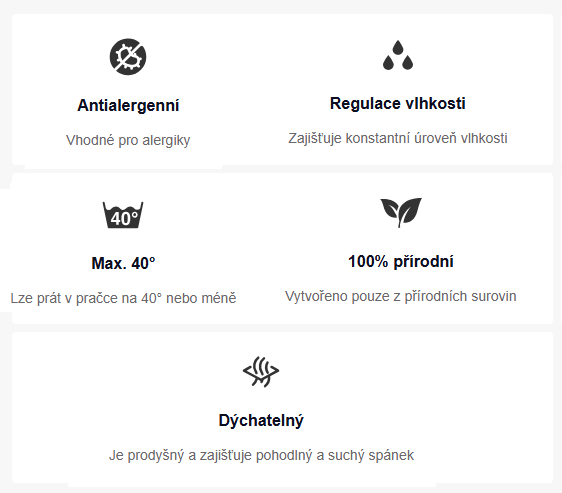Click 'Je prodyšný a zajišťuje pohodlný' text
The width and height of the screenshot is (562, 493).
click(211, 455)
